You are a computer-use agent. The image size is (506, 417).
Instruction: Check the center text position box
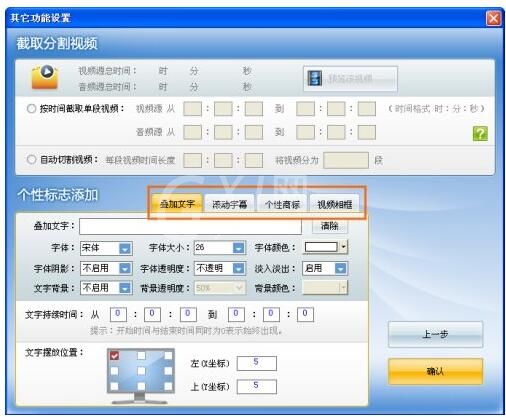pos(141,371)
